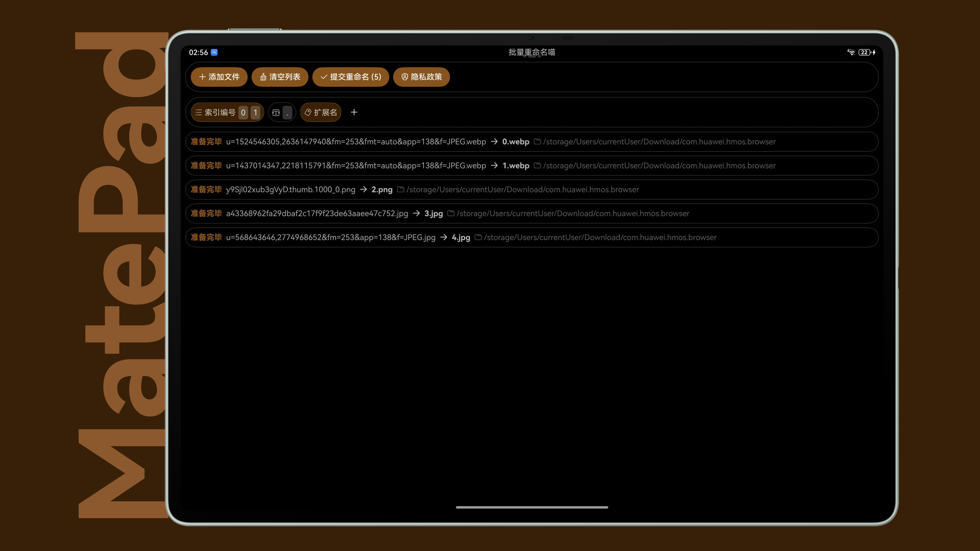Open the 扩展名 rule chip
Screen dimensions: 980x551
coord(321,113)
